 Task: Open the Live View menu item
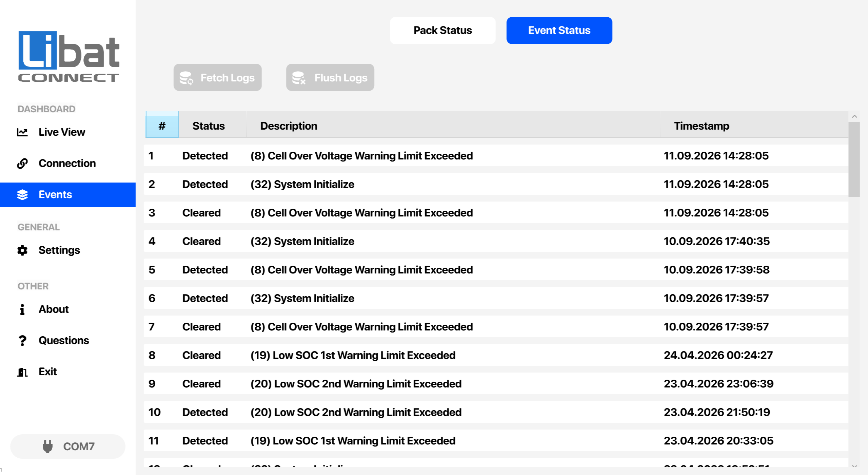pyautogui.click(x=68, y=132)
